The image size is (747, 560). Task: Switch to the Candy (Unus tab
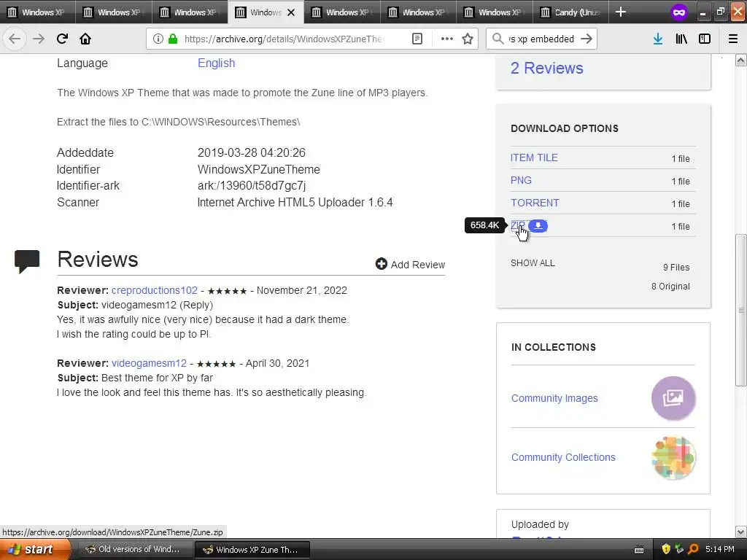pos(570,12)
